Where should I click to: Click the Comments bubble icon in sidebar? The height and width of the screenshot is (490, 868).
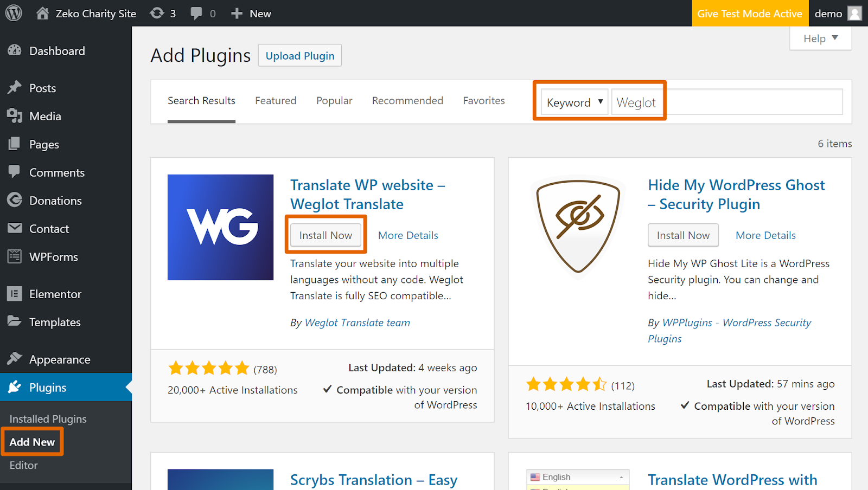pyautogui.click(x=15, y=172)
